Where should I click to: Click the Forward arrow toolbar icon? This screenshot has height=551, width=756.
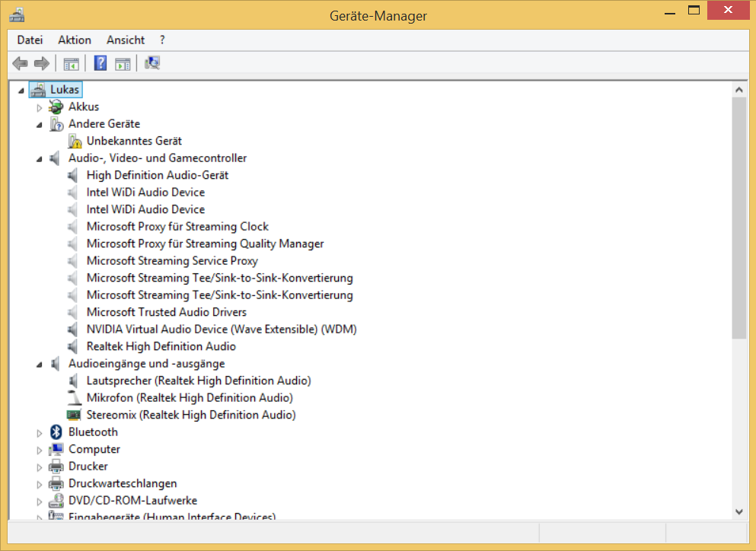click(x=42, y=63)
